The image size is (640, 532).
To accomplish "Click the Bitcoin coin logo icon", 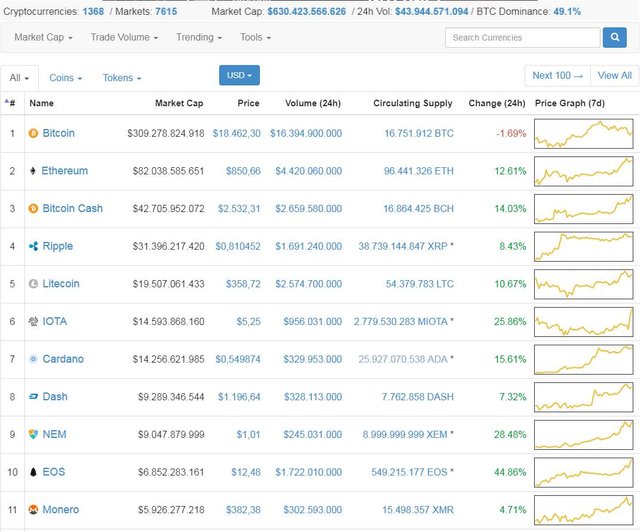I will tap(33, 133).
